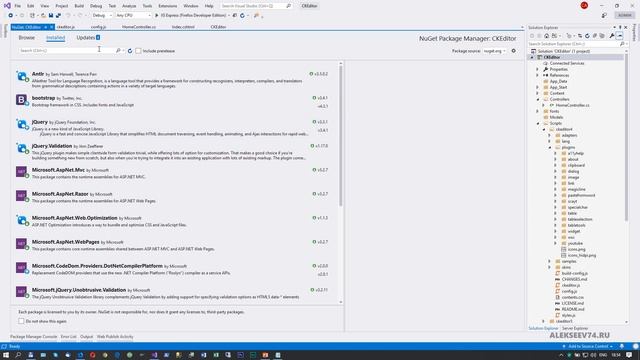Viewport: 640px width, 360px height.
Task: Collapse the Scripts folder
Action: (538, 123)
